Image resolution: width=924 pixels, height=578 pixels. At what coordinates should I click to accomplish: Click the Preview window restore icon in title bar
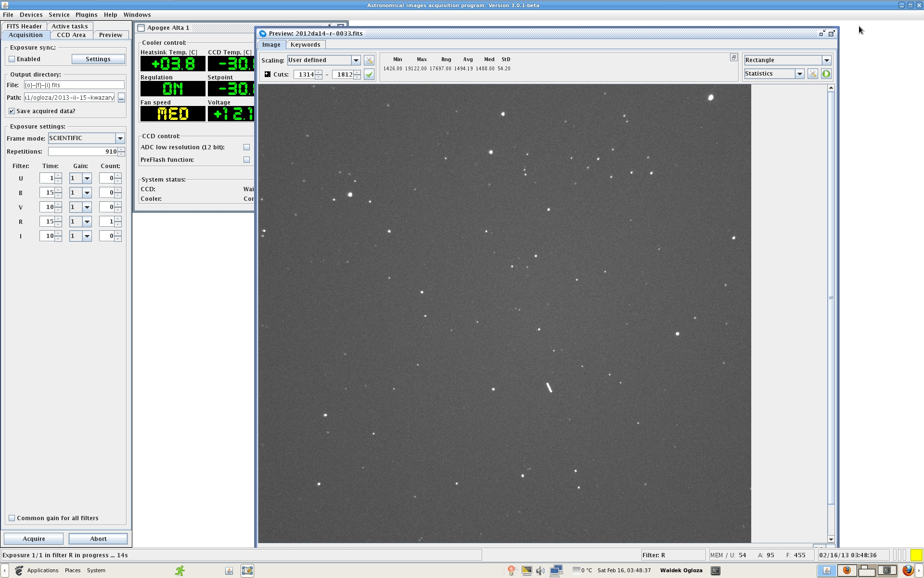pyautogui.click(x=822, y=33)
